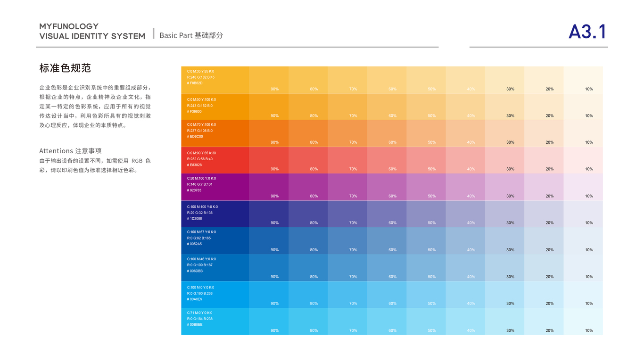Click the 50% tint in 0052A5 row
The height and width of the screenshot is (362, 644).
(426, 241)
